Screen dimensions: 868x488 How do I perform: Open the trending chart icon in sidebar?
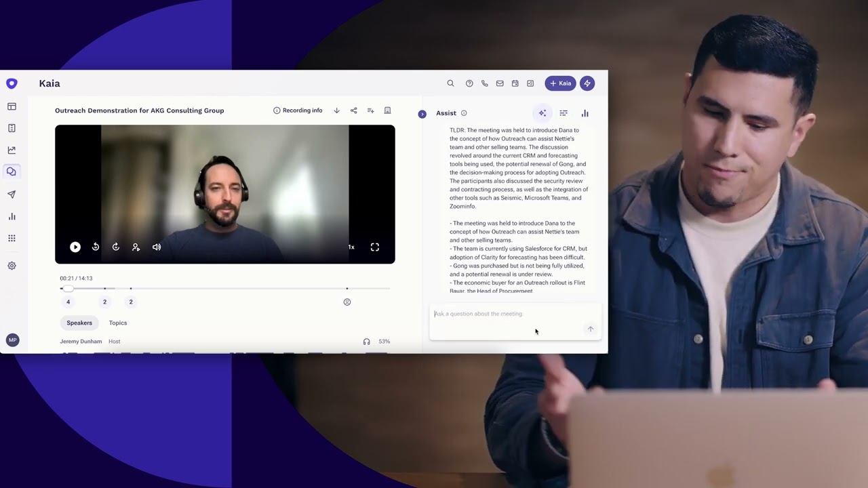coord(12,150)
